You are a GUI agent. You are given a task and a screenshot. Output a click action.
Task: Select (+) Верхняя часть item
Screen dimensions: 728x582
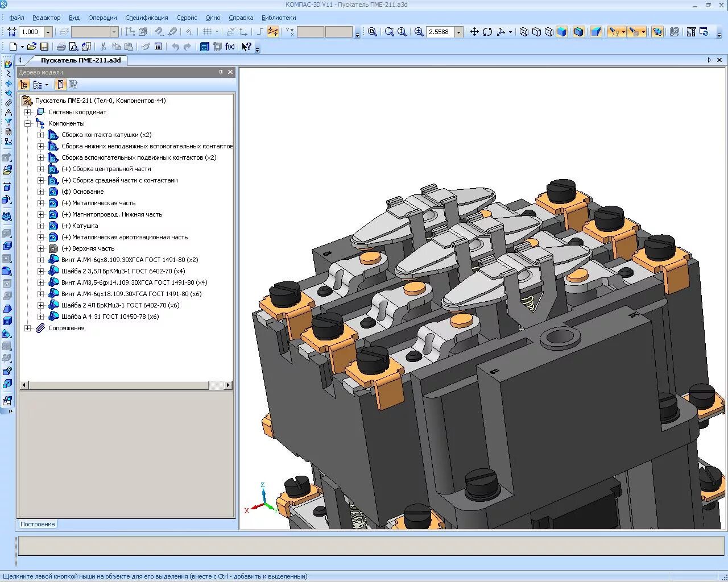point(88,248)
